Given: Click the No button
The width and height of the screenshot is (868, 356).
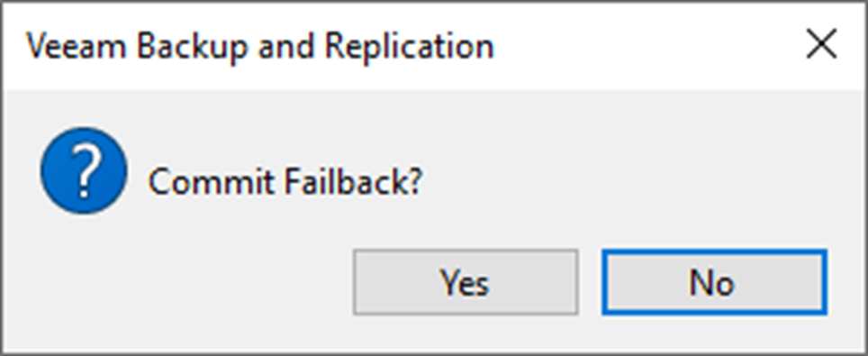Looking at the screenshot, I should point(714,282).
